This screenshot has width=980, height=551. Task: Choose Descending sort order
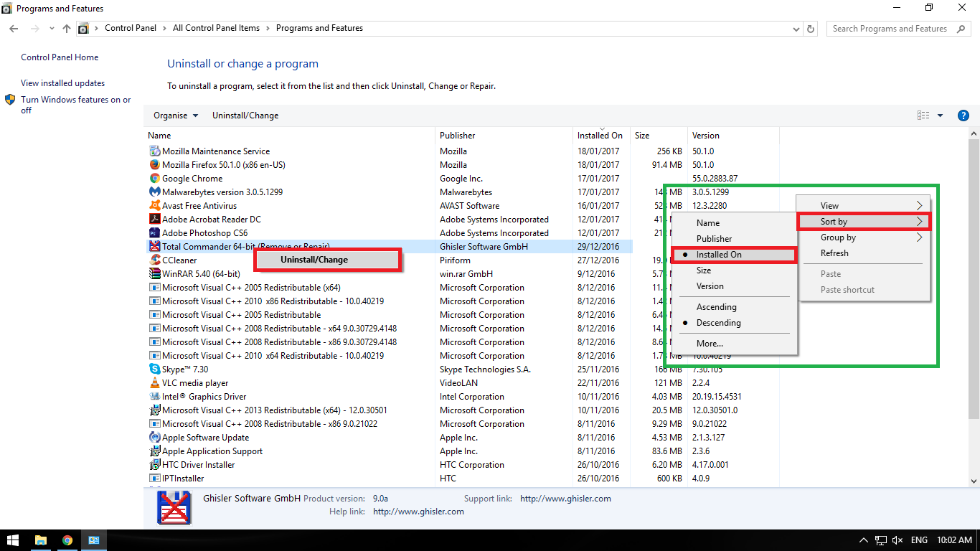(734, 323)
